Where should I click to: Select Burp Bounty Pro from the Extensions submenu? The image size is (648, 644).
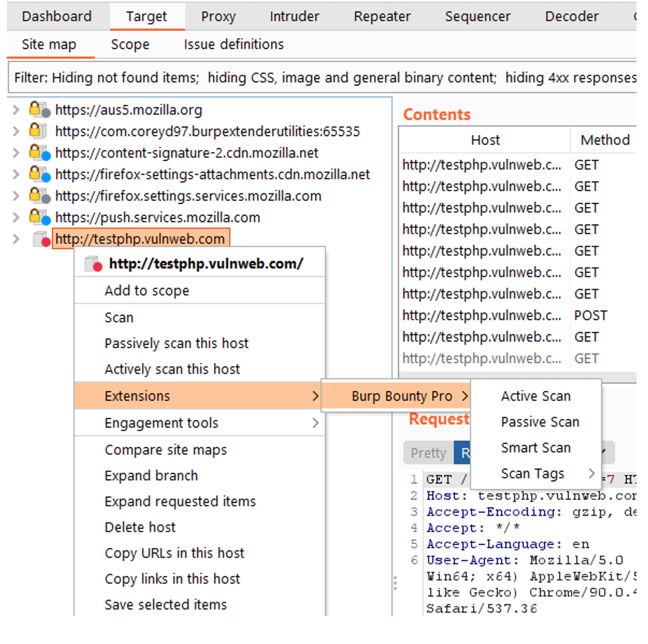point(402,396)
